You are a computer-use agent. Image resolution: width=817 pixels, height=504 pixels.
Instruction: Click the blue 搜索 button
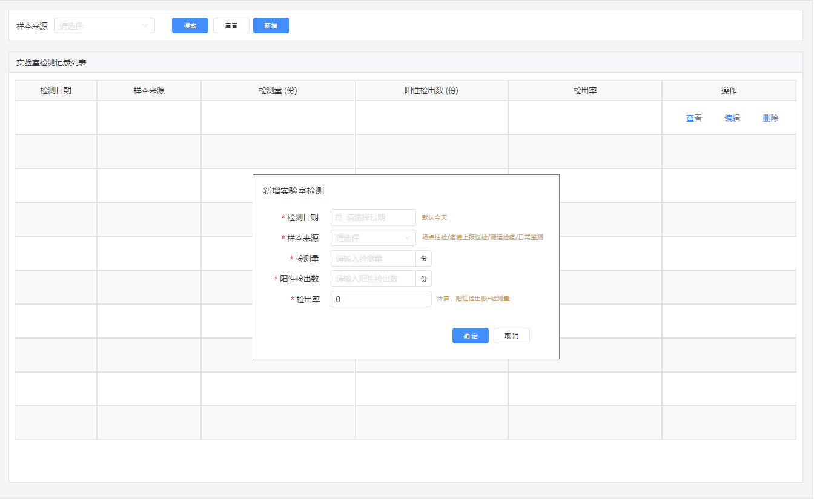pyautogui.click(x=190, y=25)
